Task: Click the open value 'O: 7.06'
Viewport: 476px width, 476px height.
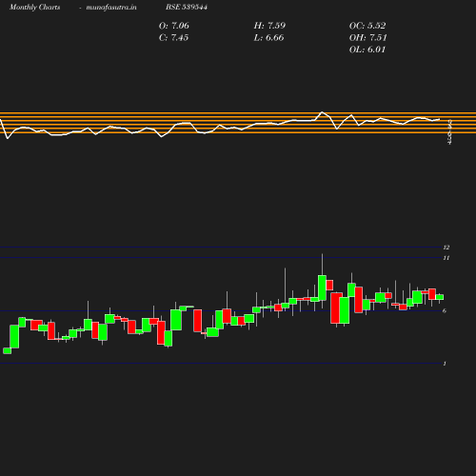Action: [x=174, y=26]
